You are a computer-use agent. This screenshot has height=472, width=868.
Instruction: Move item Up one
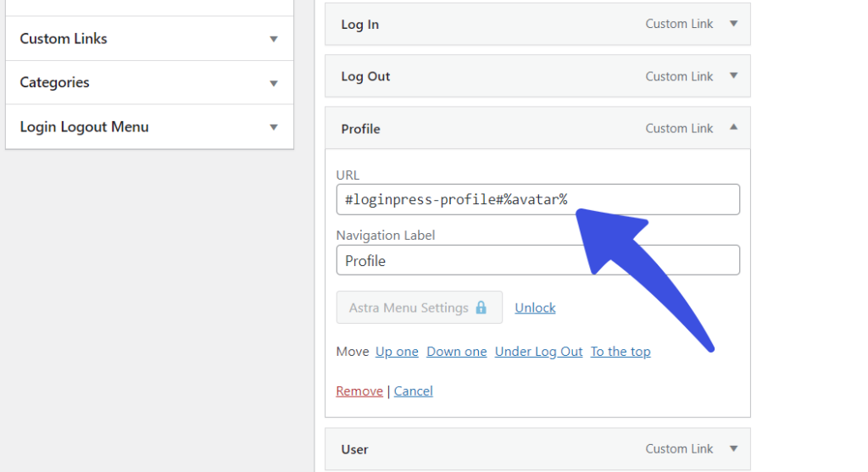397,352
